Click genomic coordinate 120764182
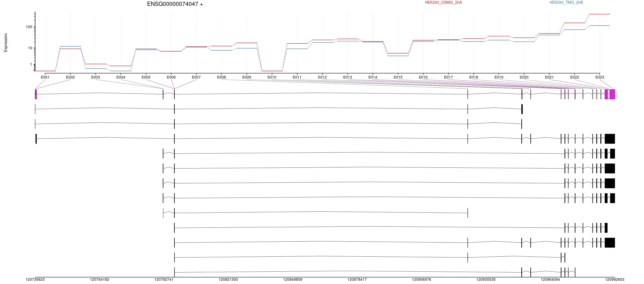Image resolution: width=644 pixels, height=284 pixels. click(x=100, y=279)
